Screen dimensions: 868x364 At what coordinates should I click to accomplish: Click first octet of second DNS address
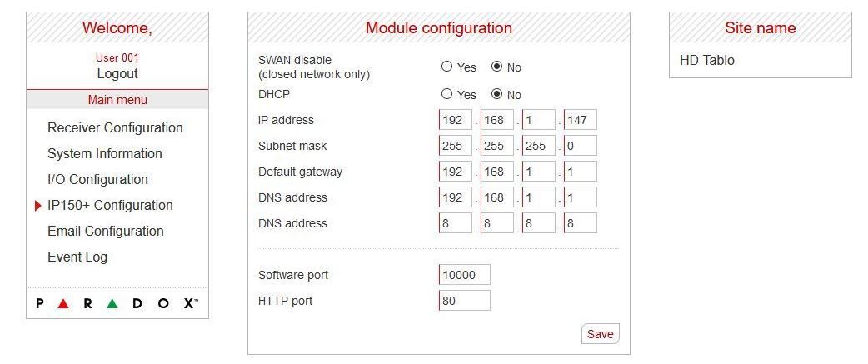pos(456,223)
